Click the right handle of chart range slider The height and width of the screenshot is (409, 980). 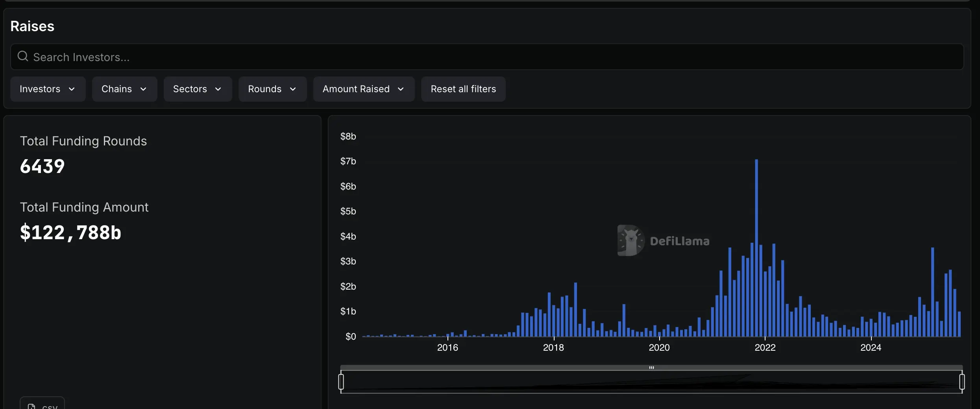coord(962,382)
